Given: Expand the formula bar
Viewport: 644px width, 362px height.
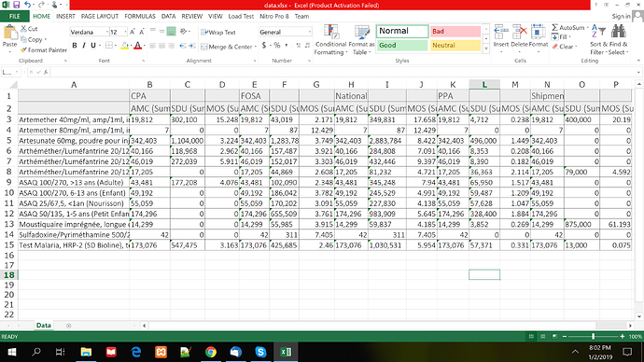Looking at the screenshot, I should click(x=638, y=72).
